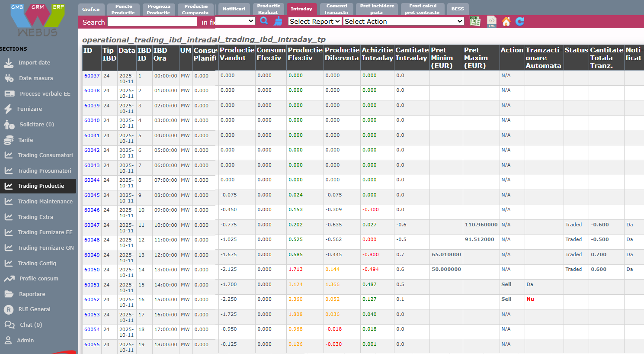Open Import date section
Screen dimensions: 644x354
point(34,63)
